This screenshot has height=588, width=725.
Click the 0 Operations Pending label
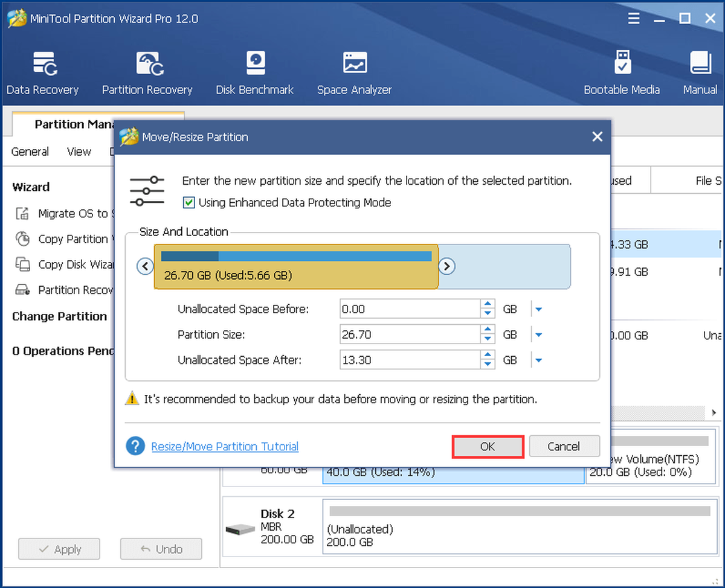click(63, 351)
